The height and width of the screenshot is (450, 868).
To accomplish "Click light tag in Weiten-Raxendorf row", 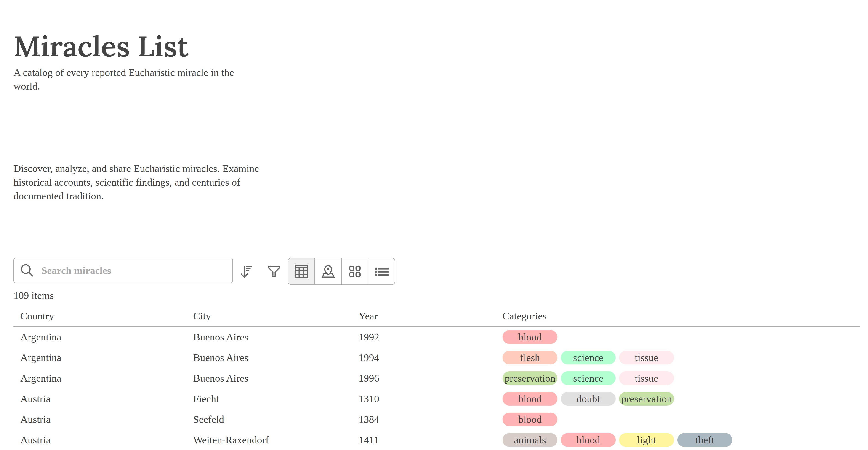I will pos(646,440).
